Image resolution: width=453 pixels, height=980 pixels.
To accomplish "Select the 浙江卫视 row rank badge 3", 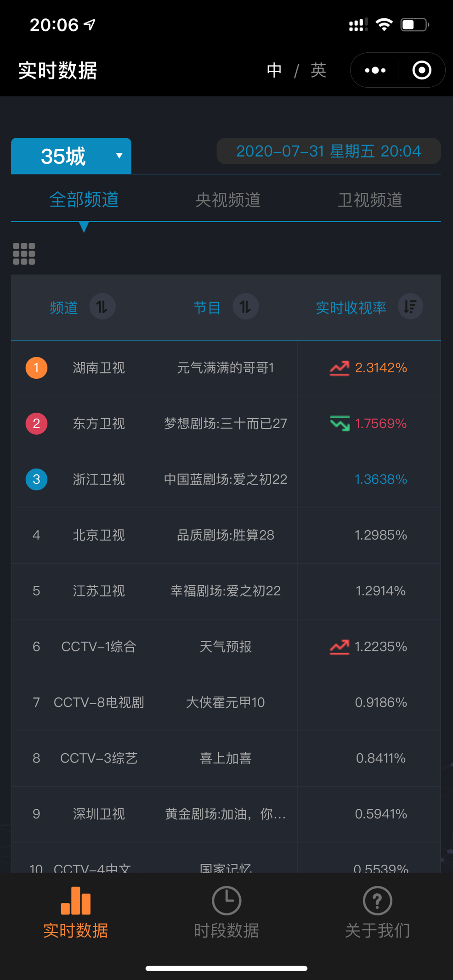I will pos(36,479).
